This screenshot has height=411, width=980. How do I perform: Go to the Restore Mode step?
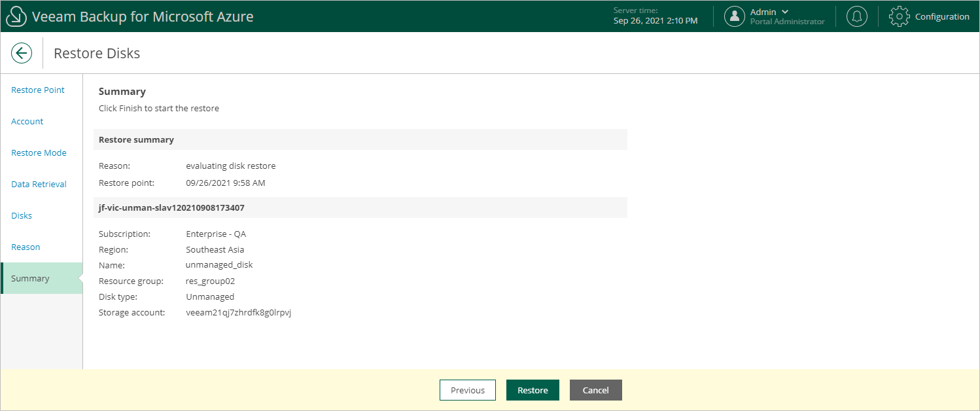pyautogui.click(x=39, y=152)
